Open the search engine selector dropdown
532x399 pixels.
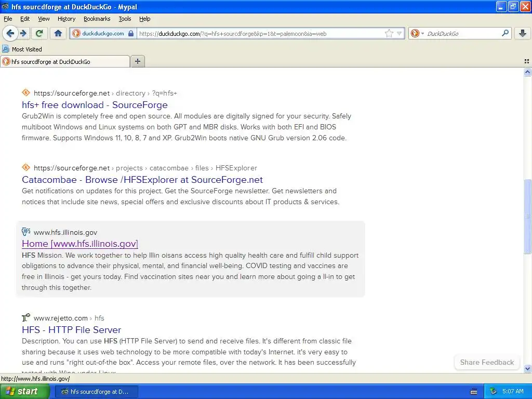pos(417,33)
